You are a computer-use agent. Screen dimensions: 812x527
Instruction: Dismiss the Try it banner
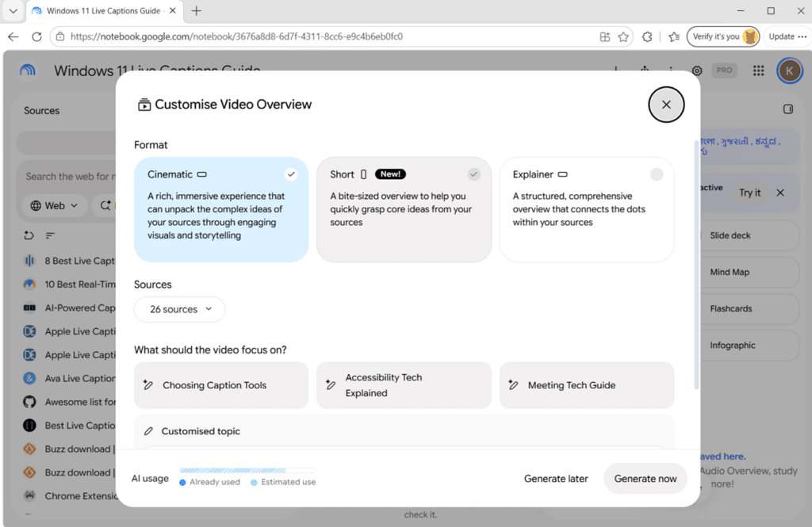click(780, 193)
